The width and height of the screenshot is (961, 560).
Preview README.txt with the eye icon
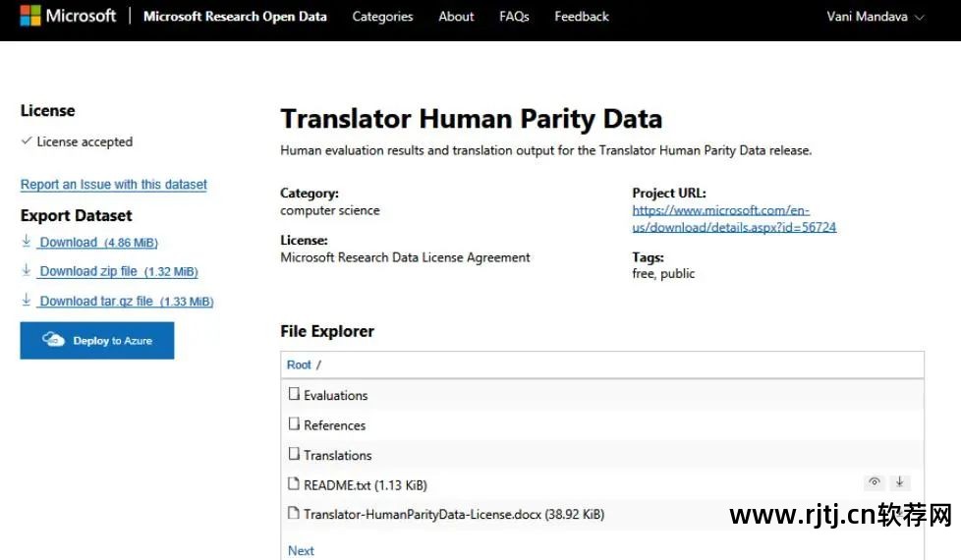[x=875, y=481]
